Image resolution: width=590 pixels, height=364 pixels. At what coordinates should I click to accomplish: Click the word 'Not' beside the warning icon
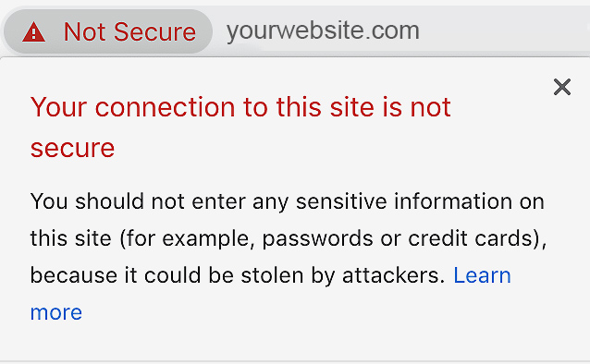coord(85,32)
